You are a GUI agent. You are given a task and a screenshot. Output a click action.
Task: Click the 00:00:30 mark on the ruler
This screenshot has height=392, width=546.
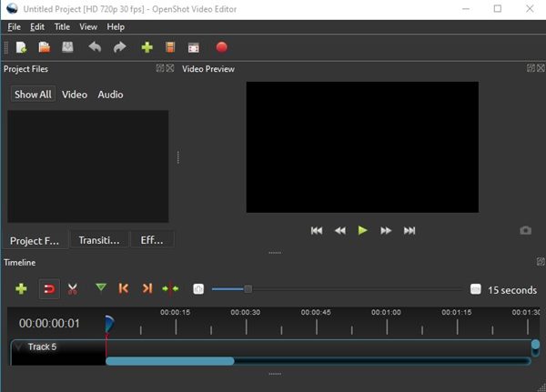246,312
